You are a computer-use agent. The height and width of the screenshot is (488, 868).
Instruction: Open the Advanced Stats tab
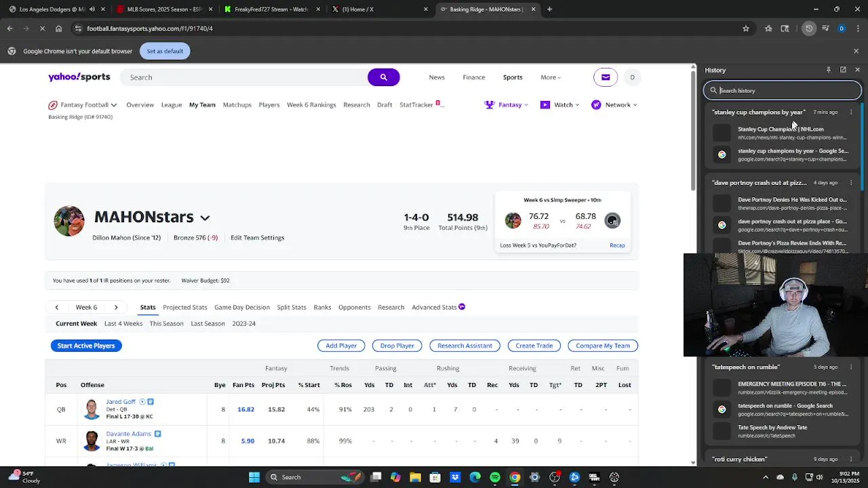point(438,308)
